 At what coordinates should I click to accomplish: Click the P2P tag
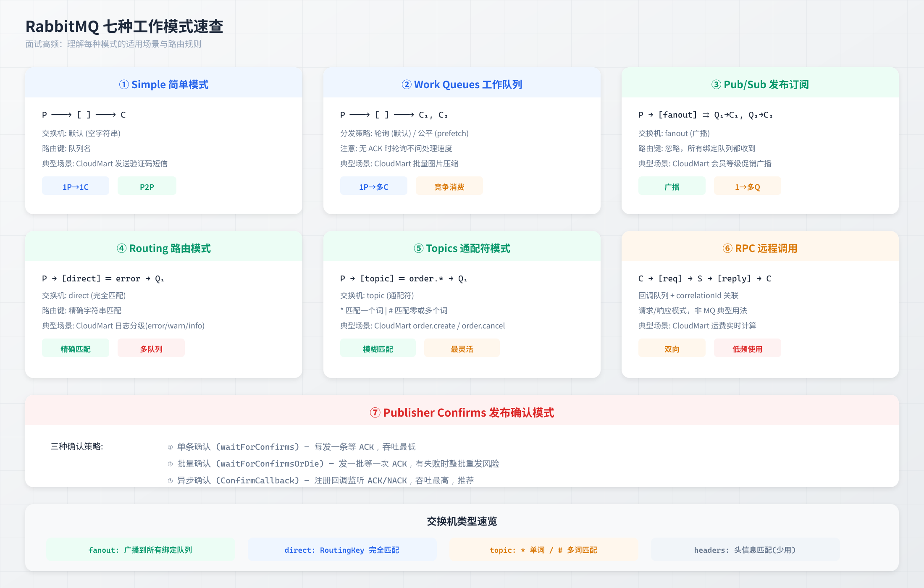coord(147,186)
